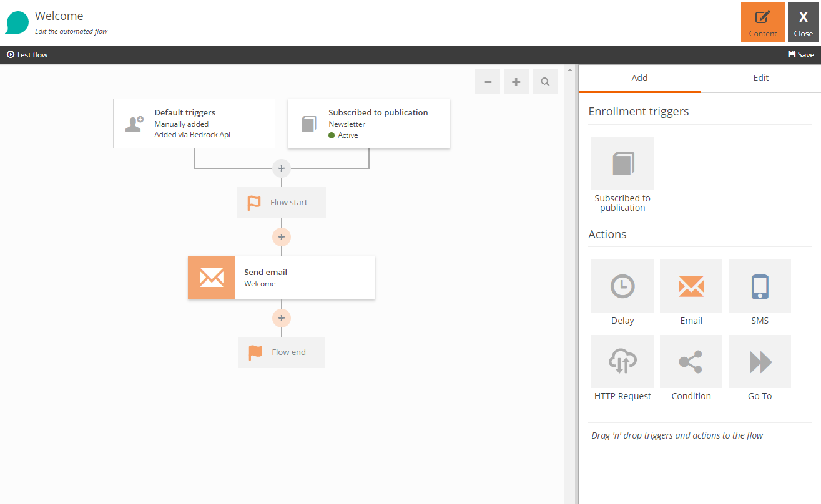The image size is (821, 504).
Task: Add step after Flow start
Action: (x=282, y=237)
